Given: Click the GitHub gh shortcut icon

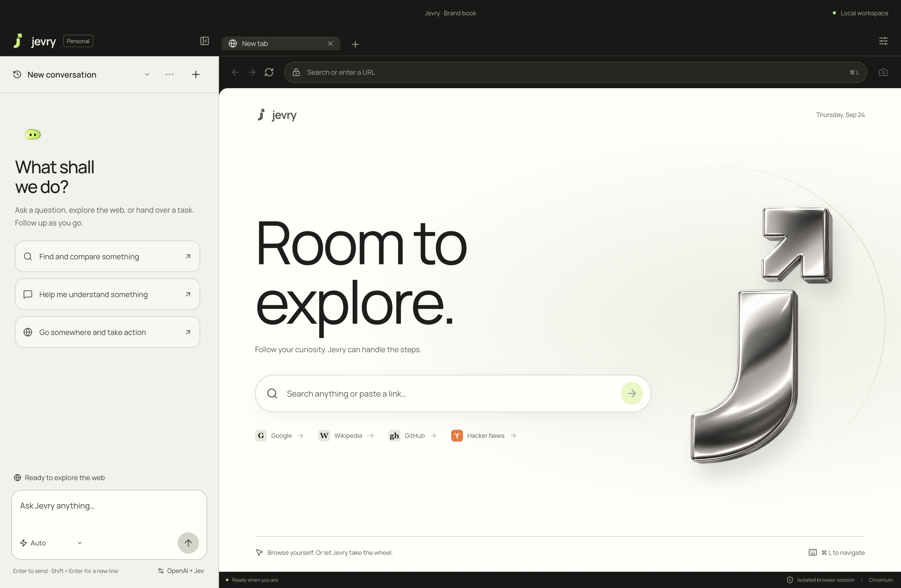Looking at the screenshot, I should (395, 435).
